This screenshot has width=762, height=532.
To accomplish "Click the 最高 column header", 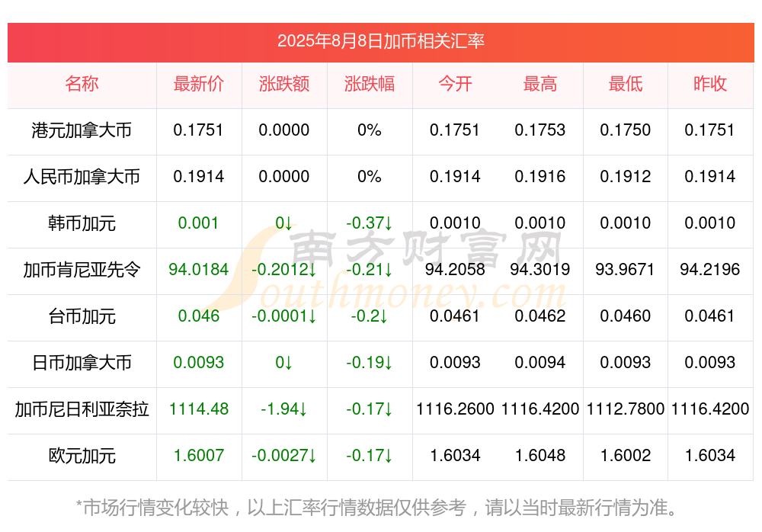I will 540,84.
